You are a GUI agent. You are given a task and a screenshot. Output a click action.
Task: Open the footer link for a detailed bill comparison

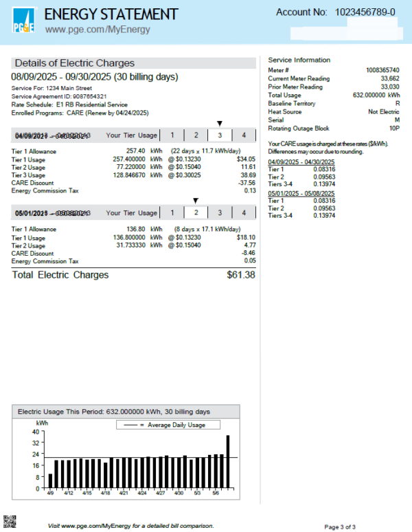(130, 526)
